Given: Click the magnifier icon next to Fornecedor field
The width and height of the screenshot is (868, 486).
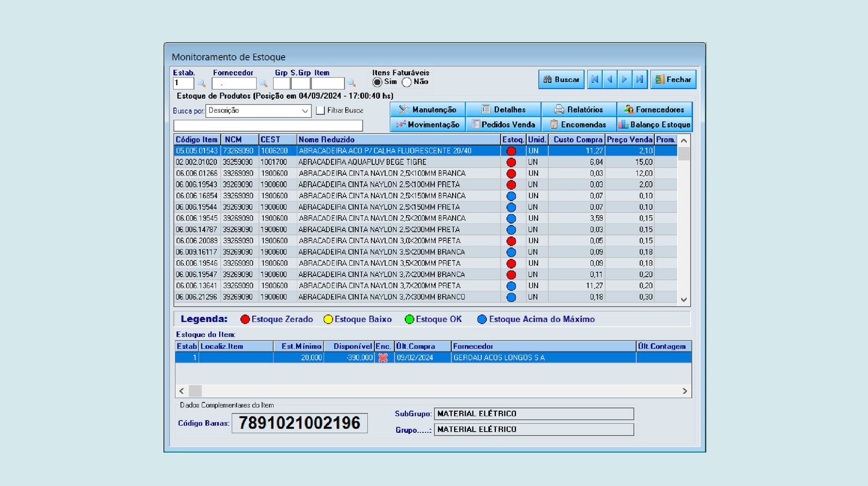Looking at the screenshot, I should coord(263,84).
